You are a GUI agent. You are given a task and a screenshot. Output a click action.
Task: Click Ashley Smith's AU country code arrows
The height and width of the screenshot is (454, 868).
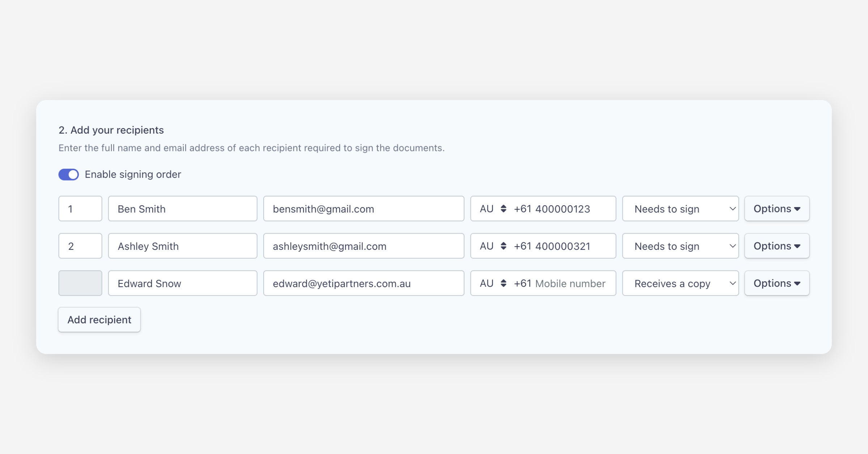503,246
